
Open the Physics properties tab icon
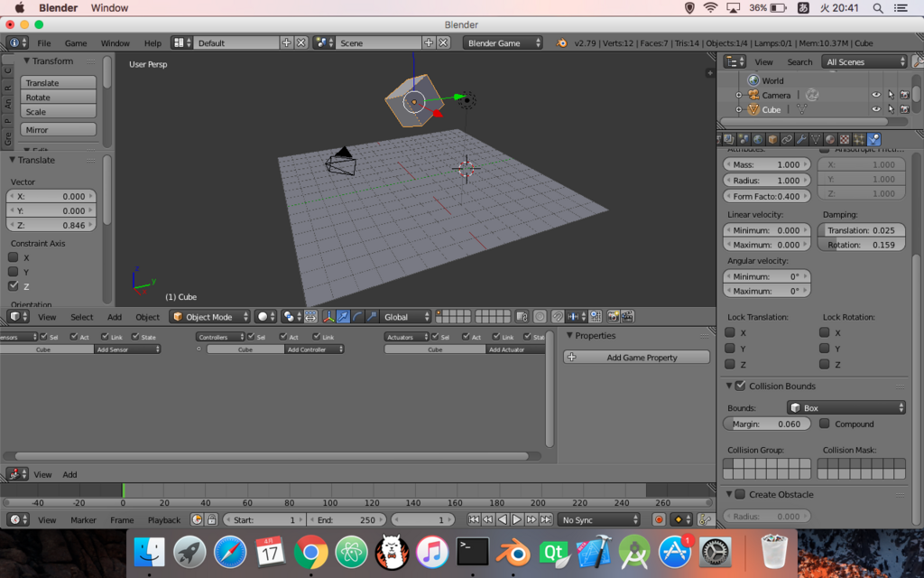873,139
